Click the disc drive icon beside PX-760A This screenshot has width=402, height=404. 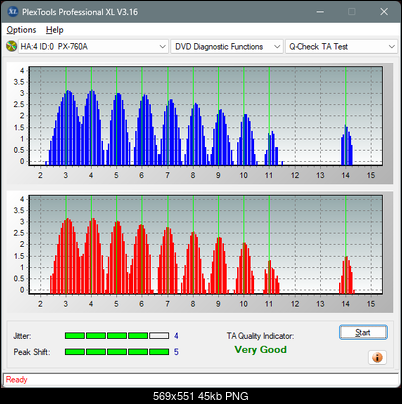click(12, 46)
